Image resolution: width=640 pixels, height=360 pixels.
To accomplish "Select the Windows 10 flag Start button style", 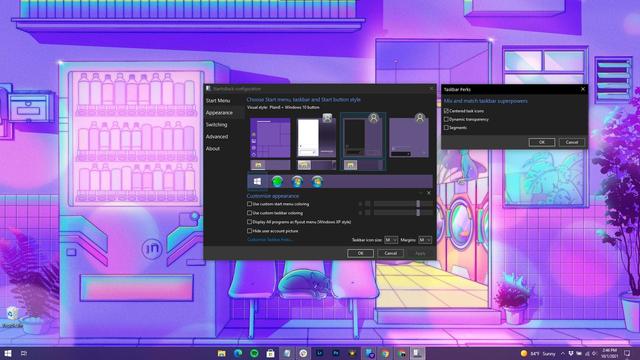I will click(x=258, y=182).
